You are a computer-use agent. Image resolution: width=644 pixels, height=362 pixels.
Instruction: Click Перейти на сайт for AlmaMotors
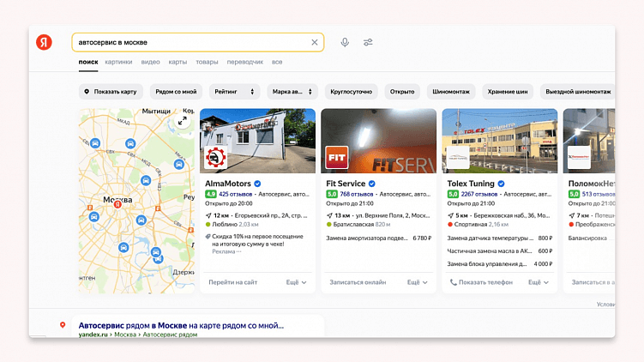click(233, 282)
